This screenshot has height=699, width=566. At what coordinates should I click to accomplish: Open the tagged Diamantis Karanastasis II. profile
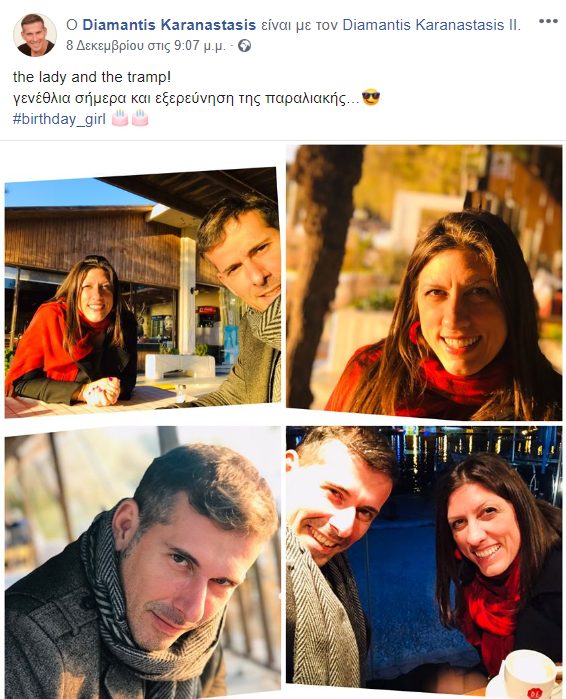click(431, 25)
